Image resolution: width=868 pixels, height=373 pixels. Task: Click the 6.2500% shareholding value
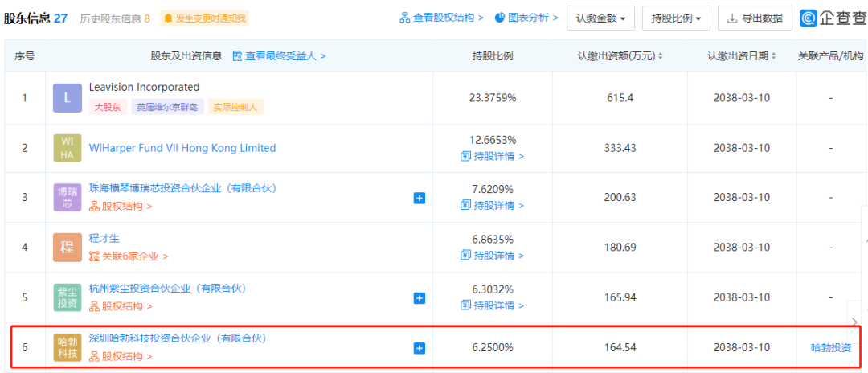tap(492, 348)
